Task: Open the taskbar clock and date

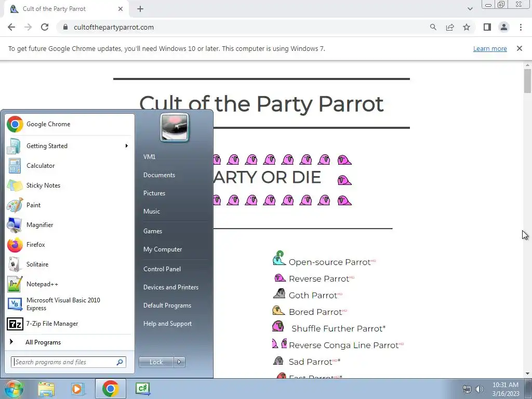Action: (506, 389)
